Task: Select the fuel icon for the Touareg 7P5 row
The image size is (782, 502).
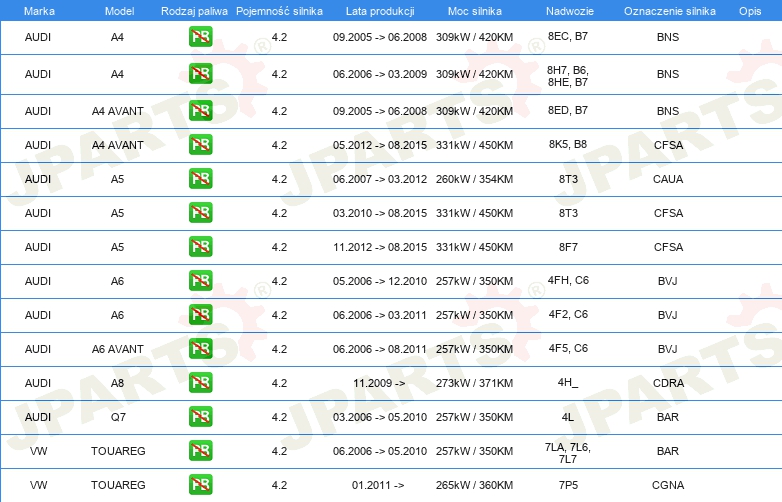Action: [200, 485]
